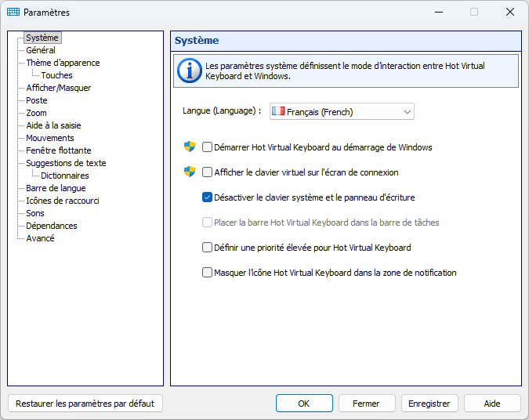Select Mouvements in the tree

pos(50,138)
